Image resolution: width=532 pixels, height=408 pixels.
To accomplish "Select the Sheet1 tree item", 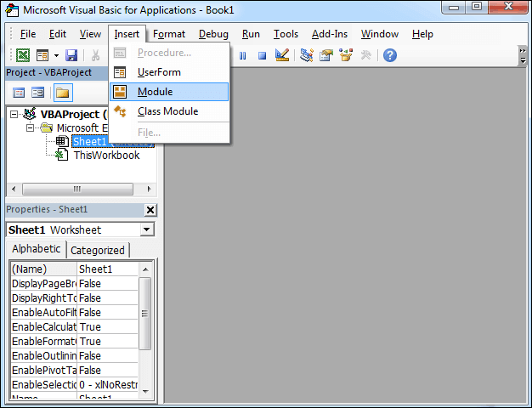I will (89, 142).
